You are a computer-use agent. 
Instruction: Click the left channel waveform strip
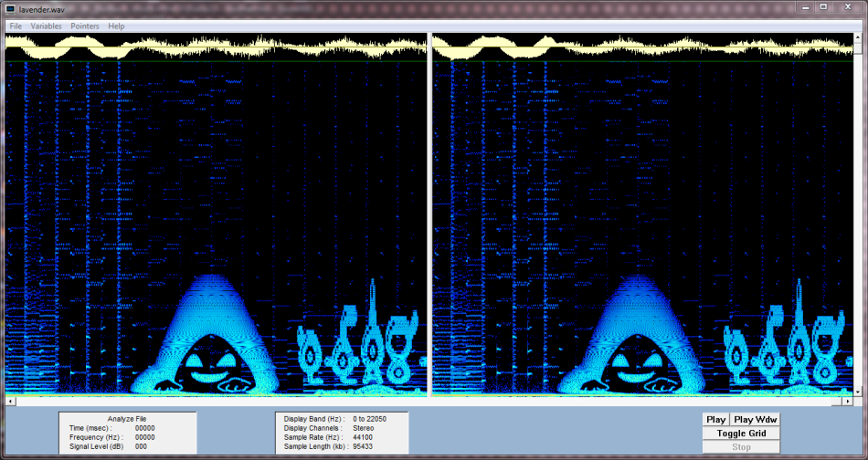[x=216, y=47]
